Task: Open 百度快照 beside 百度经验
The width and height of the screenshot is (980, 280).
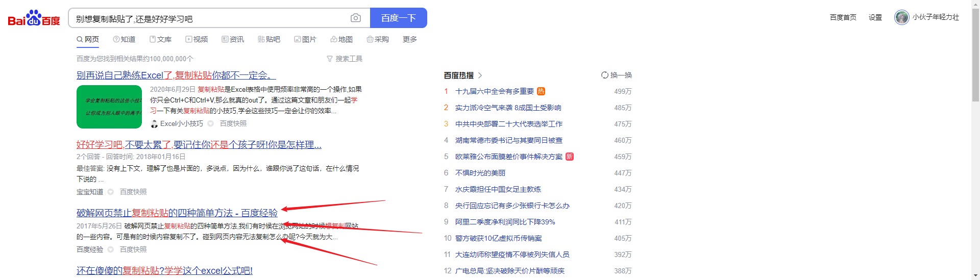Action: (133, 249)
